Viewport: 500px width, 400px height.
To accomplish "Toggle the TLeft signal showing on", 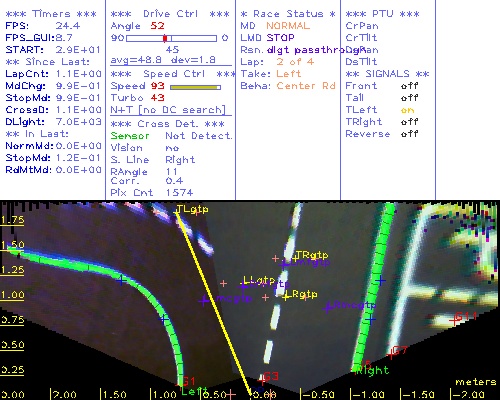I will pyautogui.click(x=407, y=110).
